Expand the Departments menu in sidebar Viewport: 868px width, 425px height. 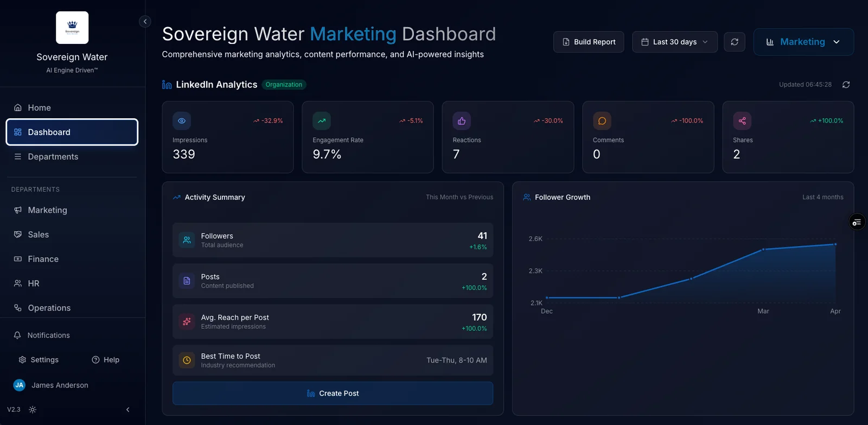click(53, 157)
